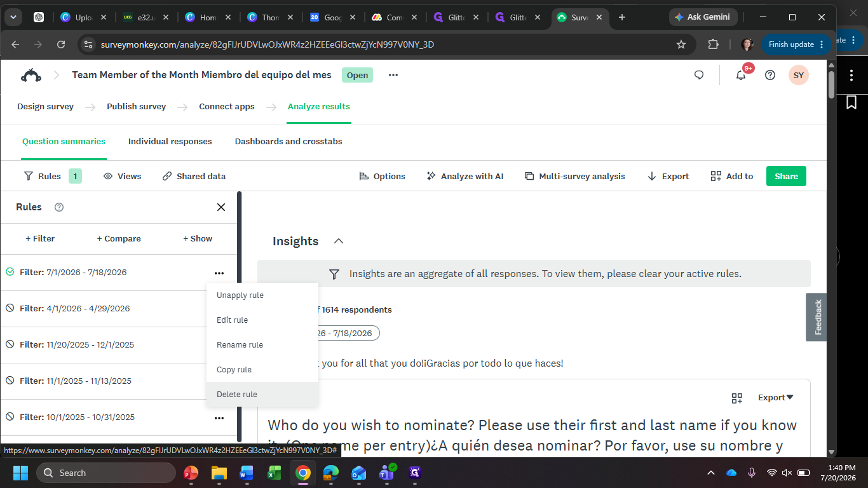
Task: Toggle the Rules panel button
Action: tap(52, 176)
